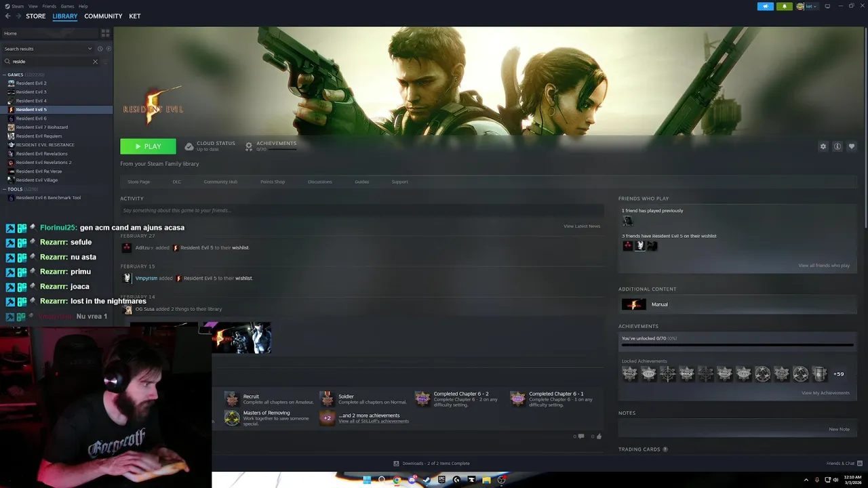Open the Games menu

tap(68, 6)
